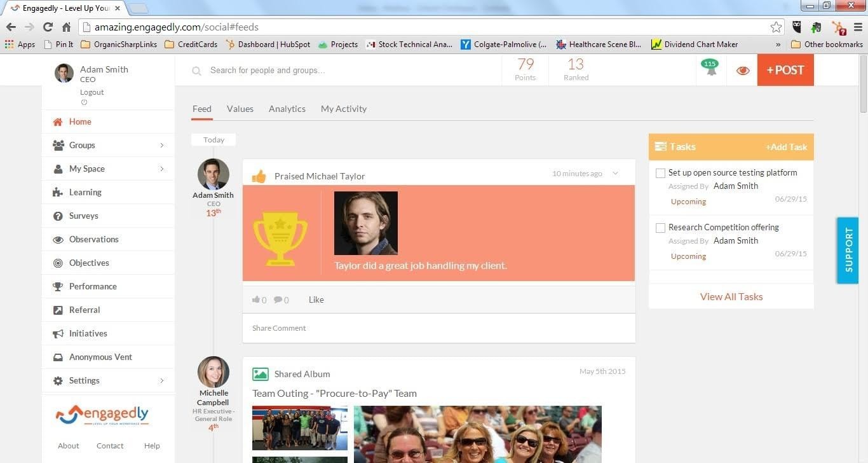Click the thumbs-up praise icon on post
The height and width of the screenshot is (463, 868).
tap(259, 176)
